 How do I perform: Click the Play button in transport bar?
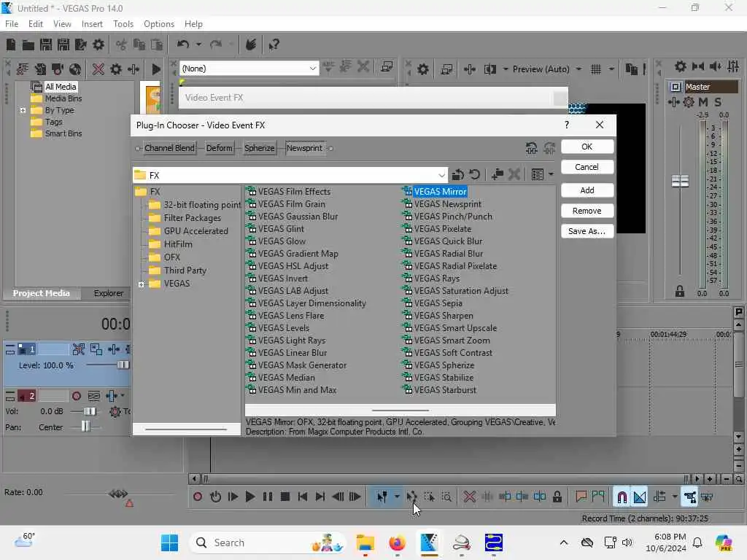coord(249,497)
